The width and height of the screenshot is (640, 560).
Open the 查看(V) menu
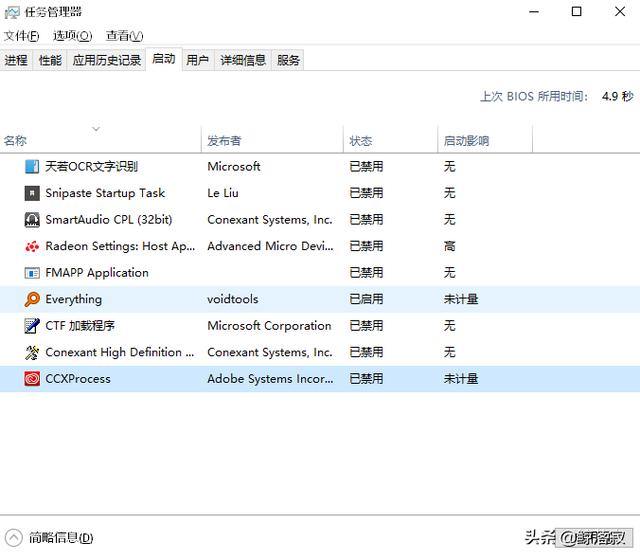[x=124, y=36]
